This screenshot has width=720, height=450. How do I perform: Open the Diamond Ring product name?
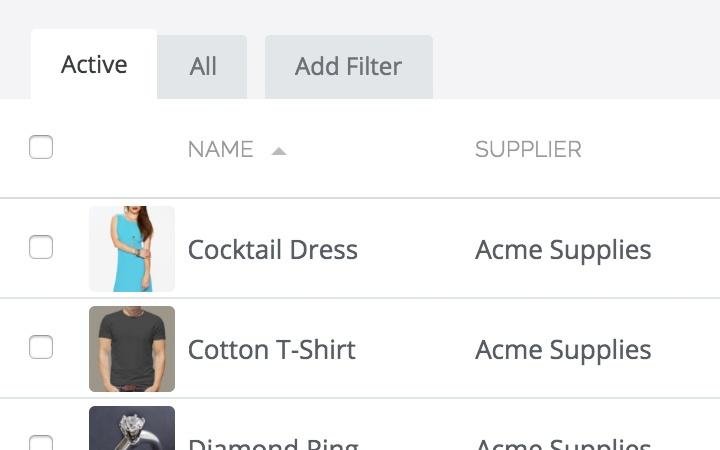[x=273, y=444]
